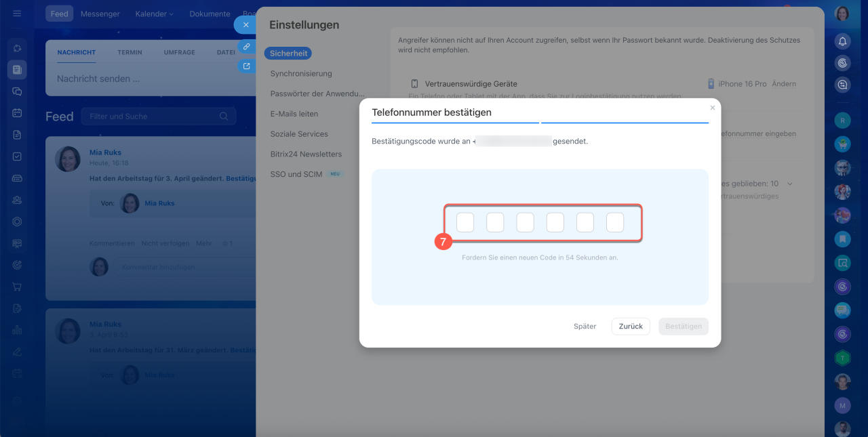868x437 pixels.
Task: Open profile avatar at top right
Action: 842,14
